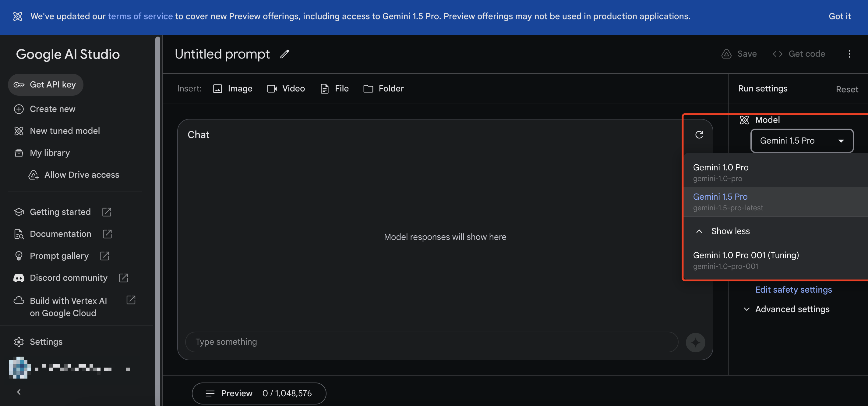Insert a Folder into the prompt
This screenshot has height=406, width=868.
click(x=383, y=89)
